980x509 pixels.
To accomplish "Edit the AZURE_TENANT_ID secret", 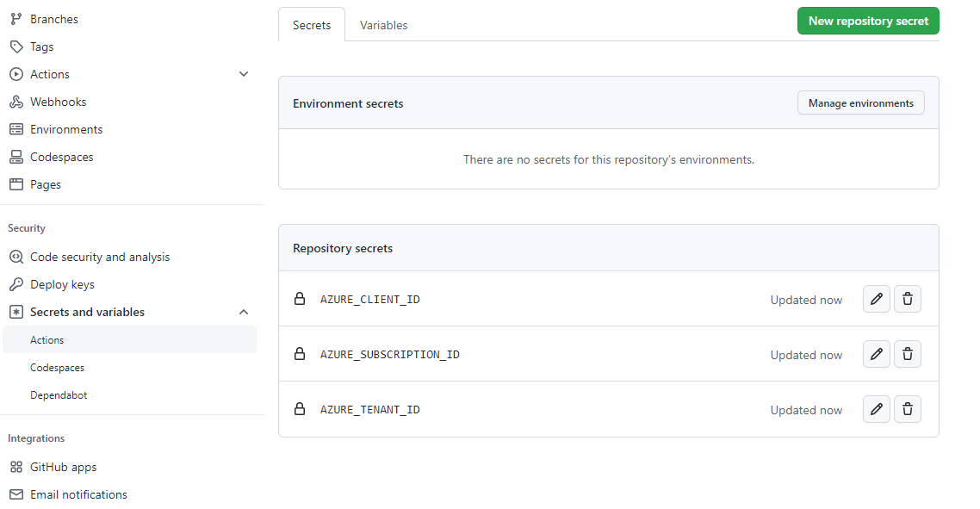I will [x=876, y=410].
